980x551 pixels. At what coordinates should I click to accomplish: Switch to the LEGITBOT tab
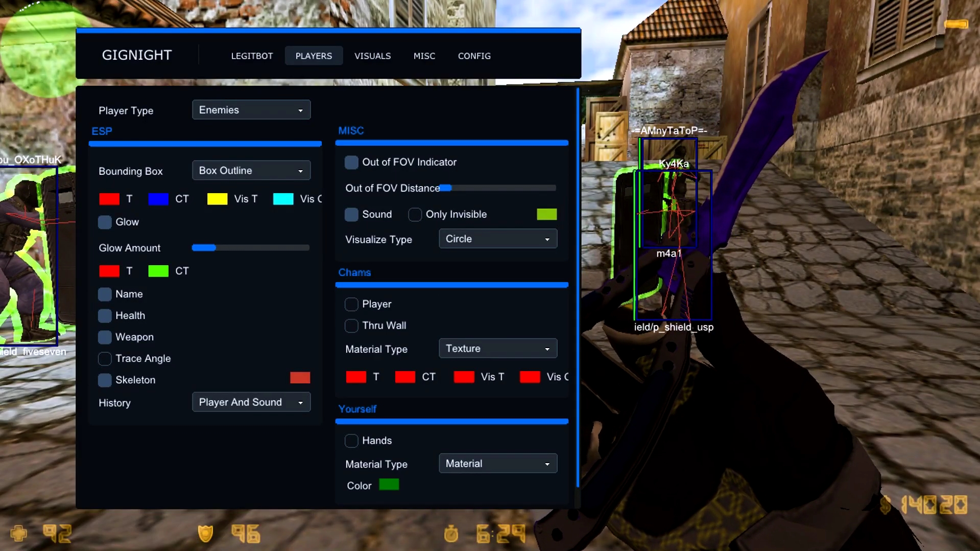[252, 56]
